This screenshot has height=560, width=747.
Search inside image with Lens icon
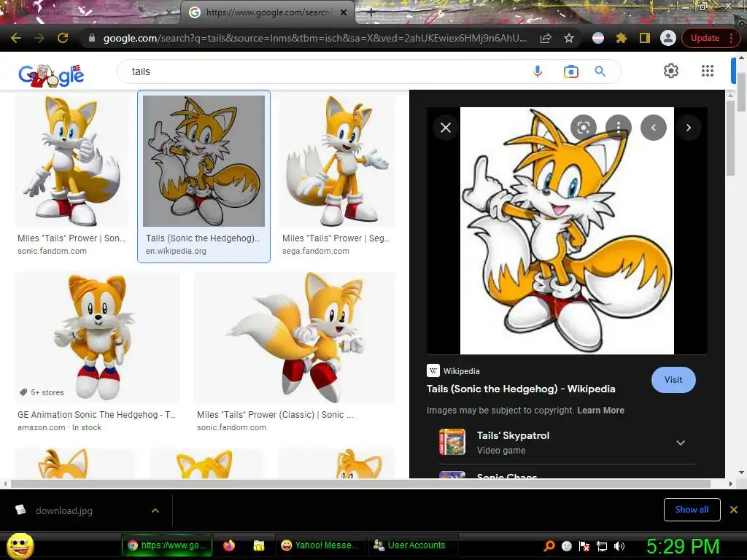[x=584, y=128]
